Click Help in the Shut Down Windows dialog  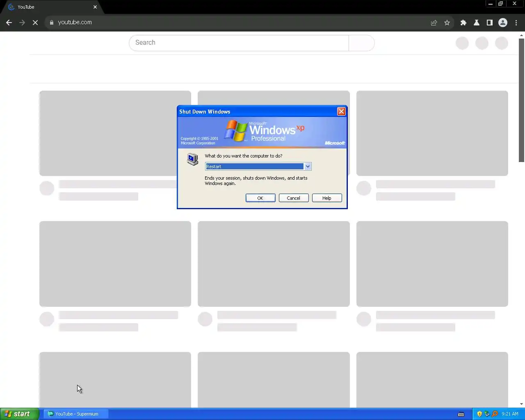(327, 198)
